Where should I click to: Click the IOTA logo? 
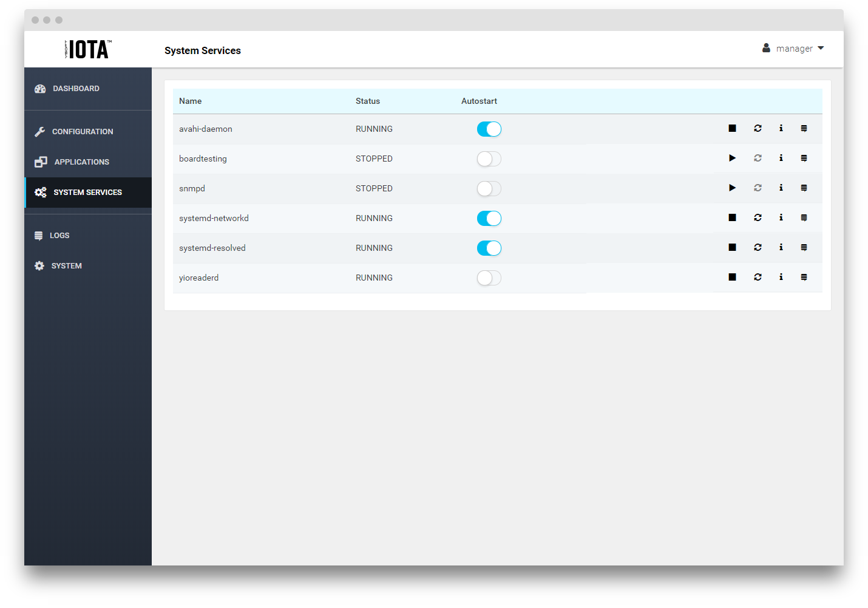pos(88,49)
